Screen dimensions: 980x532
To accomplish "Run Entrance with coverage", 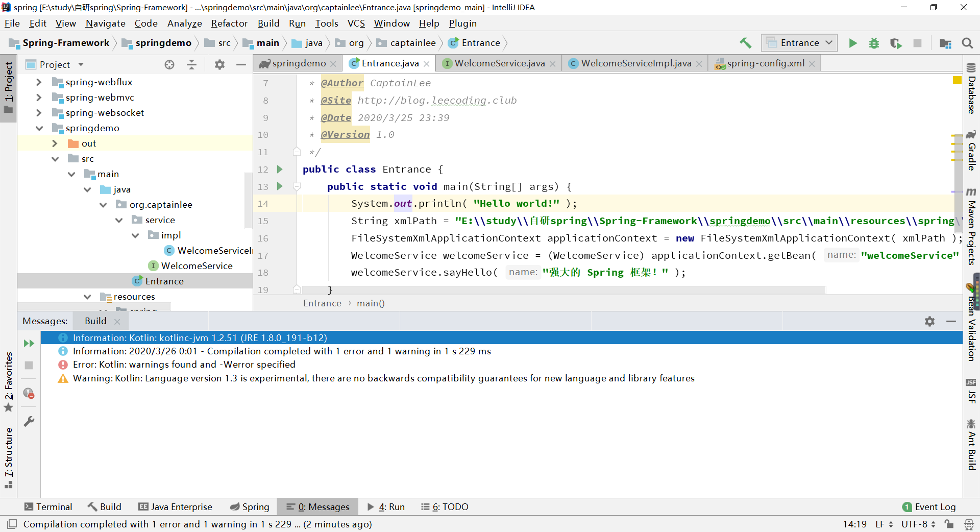I will [896, 43].
